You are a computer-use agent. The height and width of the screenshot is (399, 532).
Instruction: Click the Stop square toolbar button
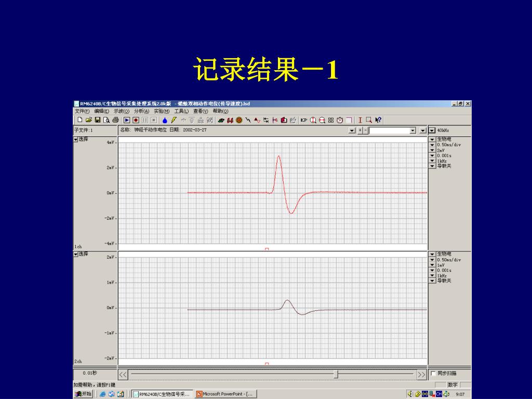pos(154,120)
